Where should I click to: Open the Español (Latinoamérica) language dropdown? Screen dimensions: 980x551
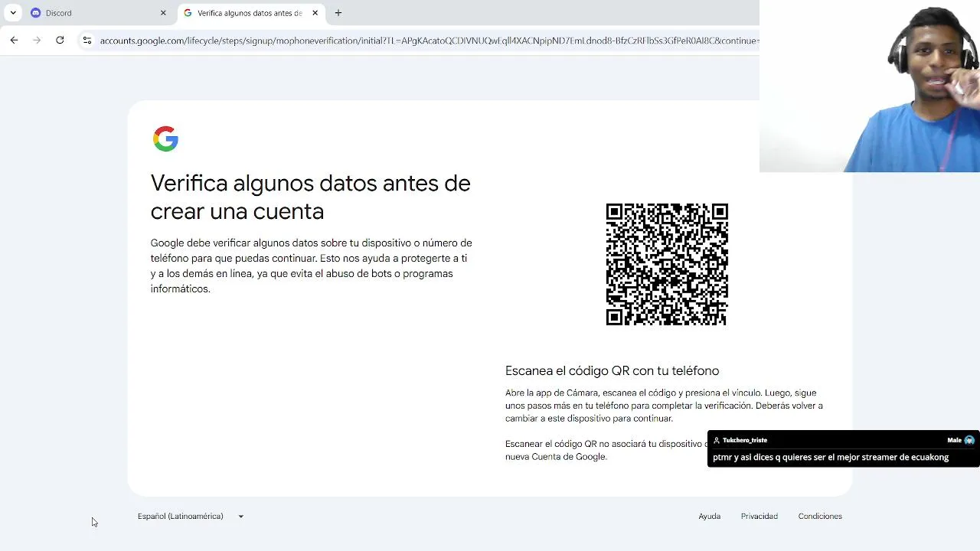click(191, 516)
